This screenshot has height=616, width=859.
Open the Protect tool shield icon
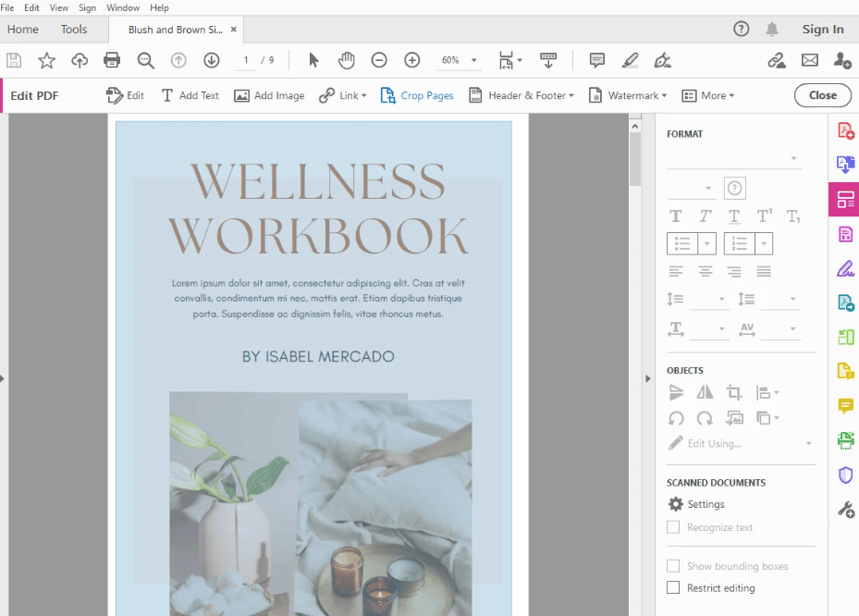point(844,474)
